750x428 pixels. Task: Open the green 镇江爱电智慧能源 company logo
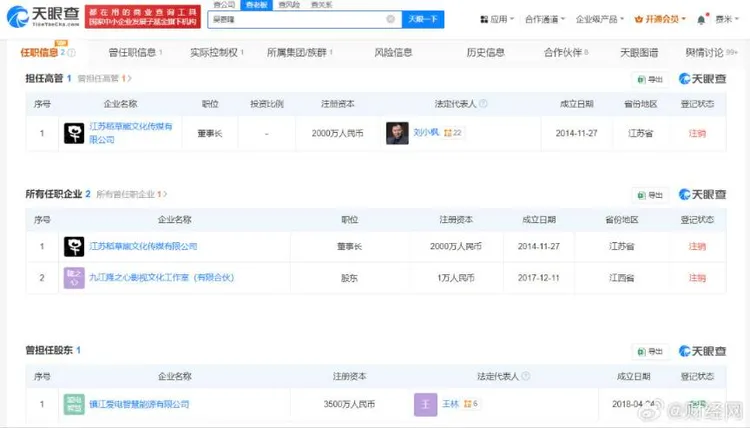coord(74,404)
